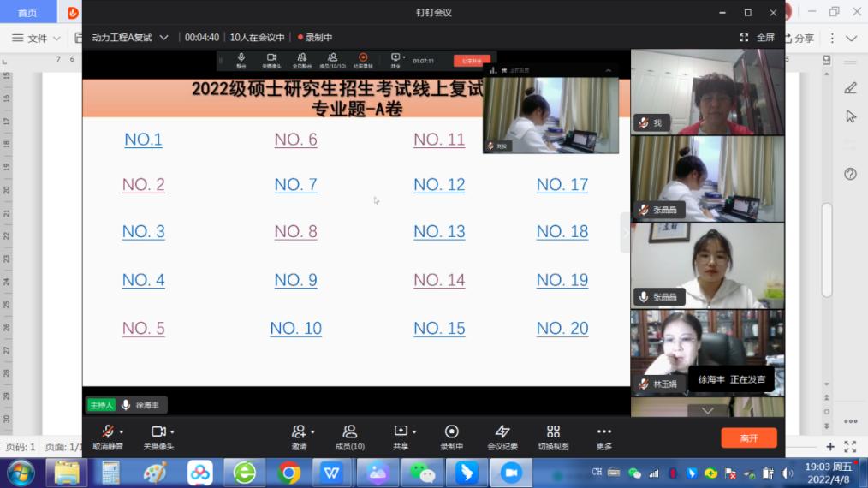The image size is (868, 488).
Task: Click the red 离开 leave meeting button
Action: click(x=748, y=437)
